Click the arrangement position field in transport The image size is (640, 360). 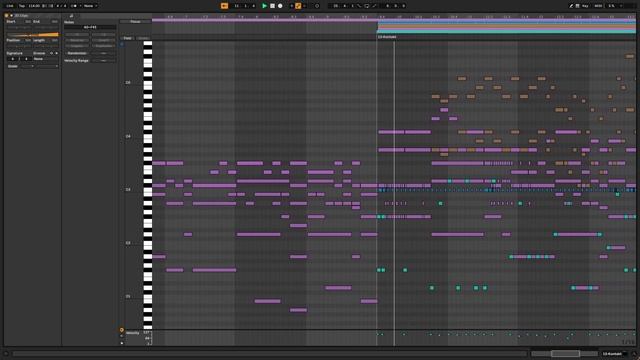[x=244, y=6]
